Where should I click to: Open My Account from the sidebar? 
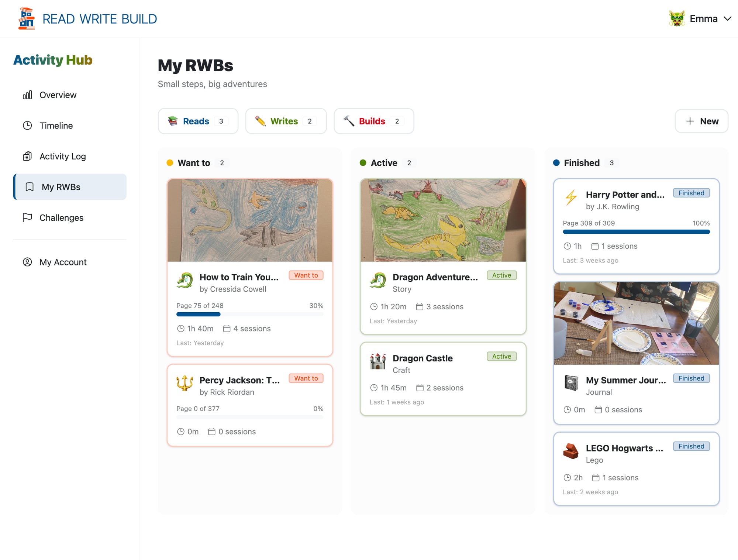click(63, 262)
